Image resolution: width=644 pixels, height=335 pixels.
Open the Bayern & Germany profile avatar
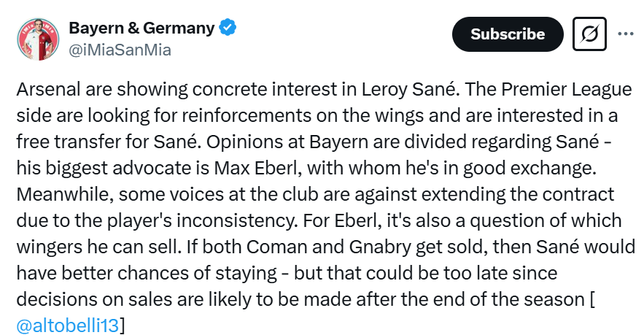tap(38, 39)
